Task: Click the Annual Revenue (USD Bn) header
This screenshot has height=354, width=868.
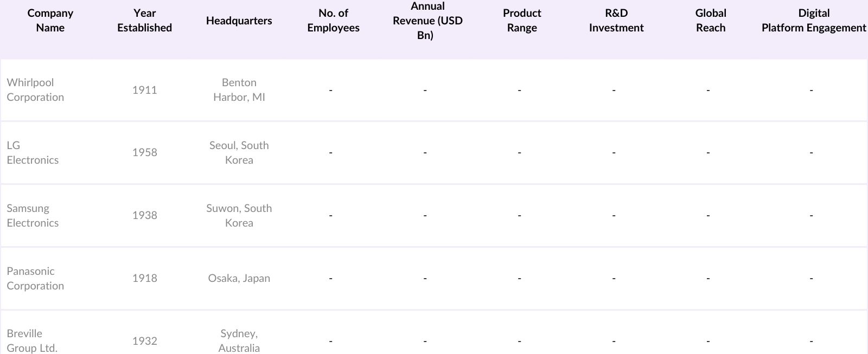Action: (x=427, y=21)
